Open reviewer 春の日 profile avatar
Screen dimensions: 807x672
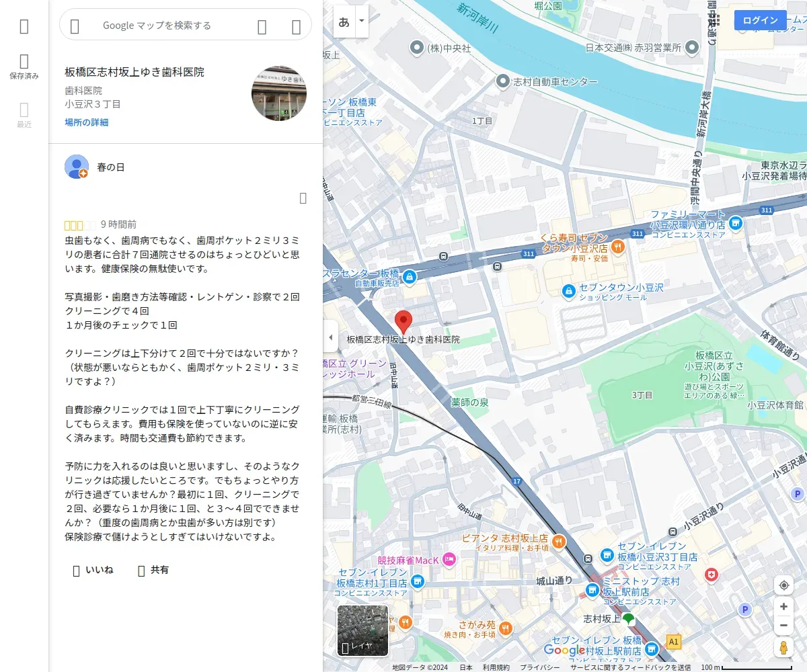(x=77, y=167)
